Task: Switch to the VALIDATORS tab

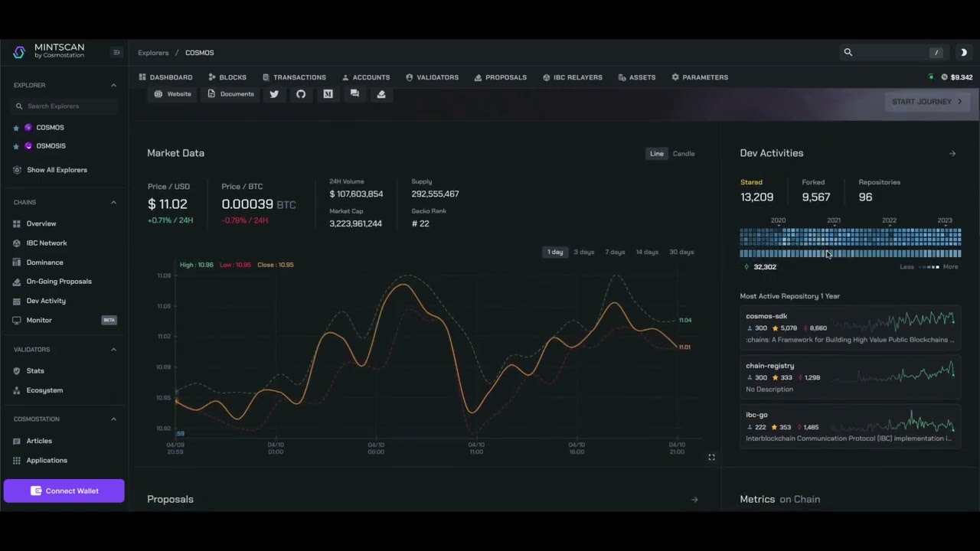Action: click(x=432, y=77)
